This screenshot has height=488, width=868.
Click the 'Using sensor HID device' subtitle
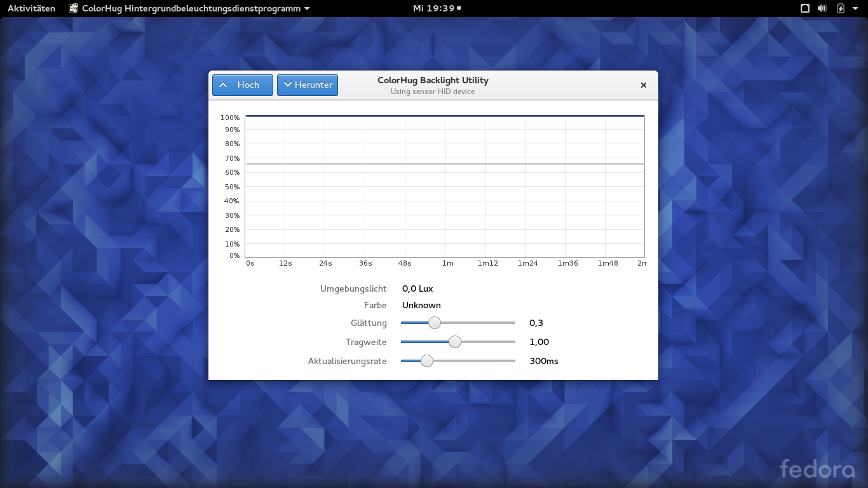point(433,91)
